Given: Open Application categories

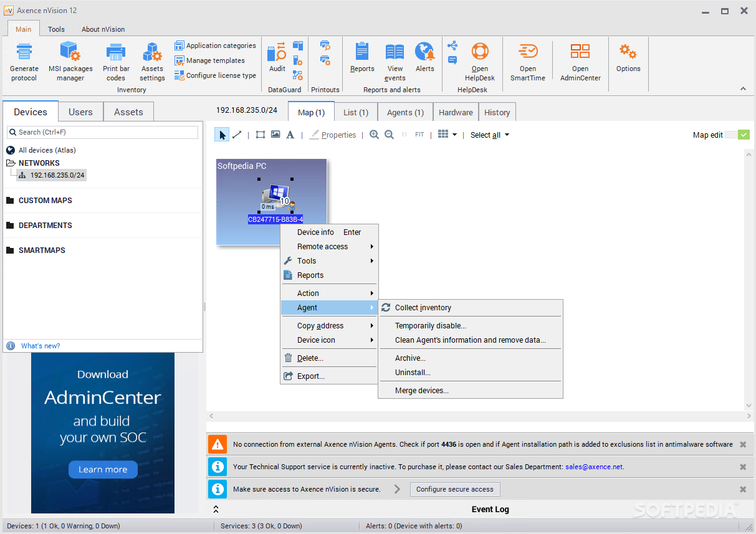Looking at the screenshot, I should (x=215, y=45).
